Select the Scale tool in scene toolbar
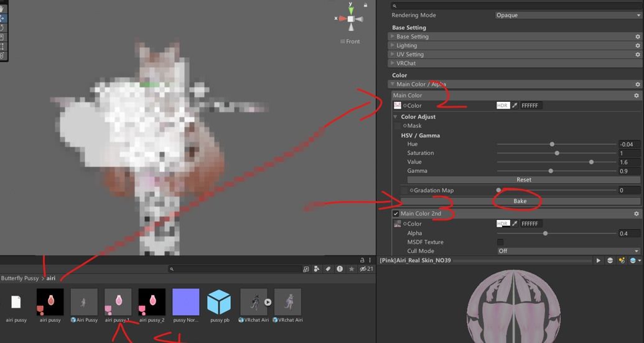Viewport: 644px width, 343px height. tap(2, 37)
